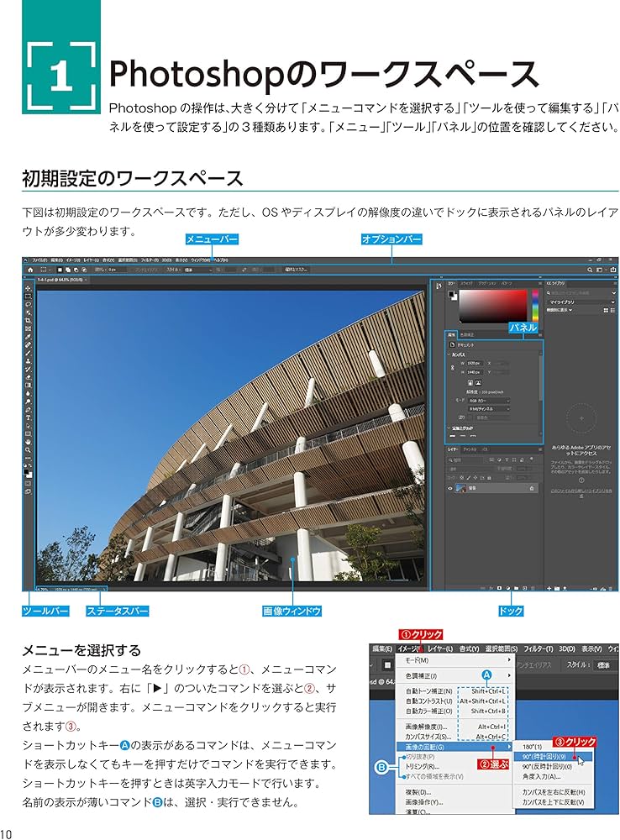Viewport: 620px width, 840px height.
Task: Choose Intersect with Selection mode in options bar
Action: point(84,270)
